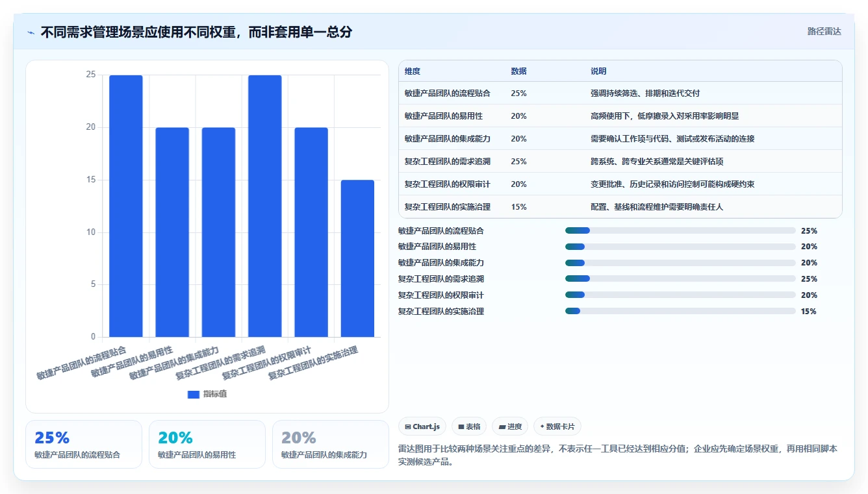Click table cell 变更批准、历史记录和访问控制可能构成硬约束
This screenshot has width=868, height=494.
pyautogui.click(x=672, y=184)
